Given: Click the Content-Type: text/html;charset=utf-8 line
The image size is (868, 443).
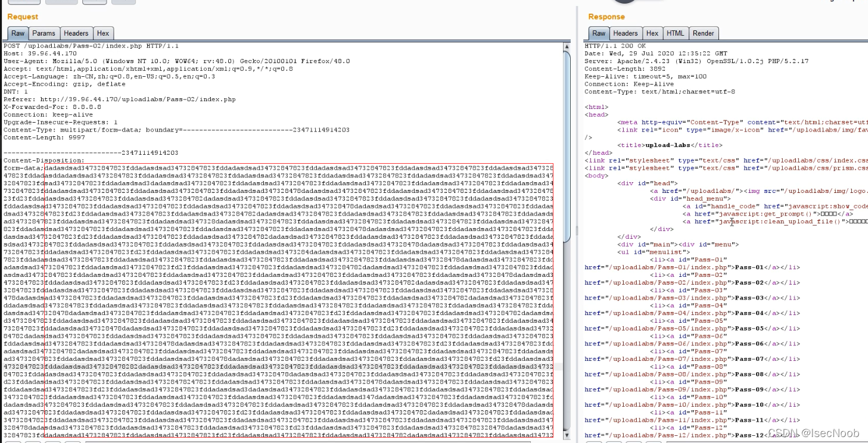Looking at the screenshot, I should [659, 92].
